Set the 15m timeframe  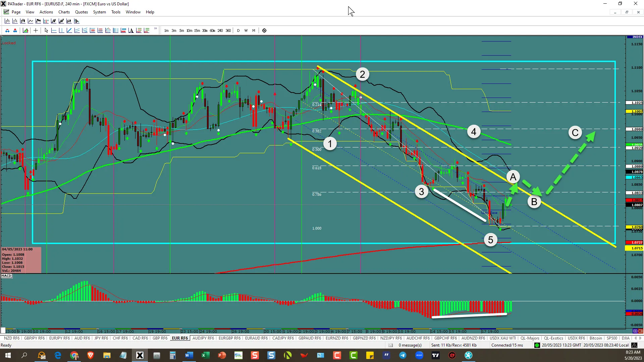click(x=197, y=31)
